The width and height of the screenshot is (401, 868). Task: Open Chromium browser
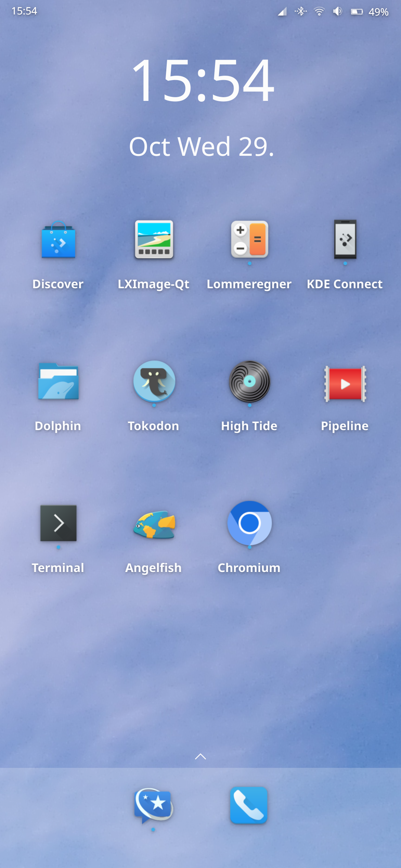(x=249, y=523)
